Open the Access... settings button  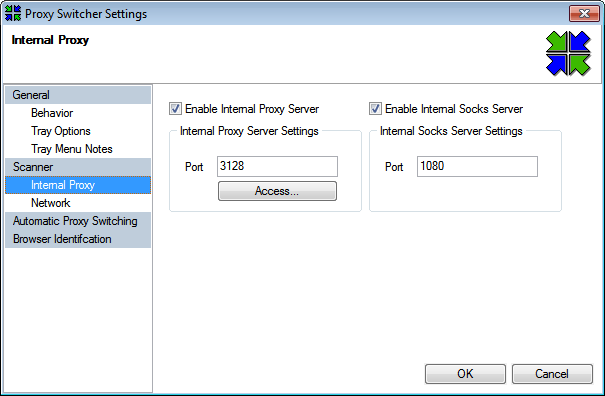(x=277, y=191)
